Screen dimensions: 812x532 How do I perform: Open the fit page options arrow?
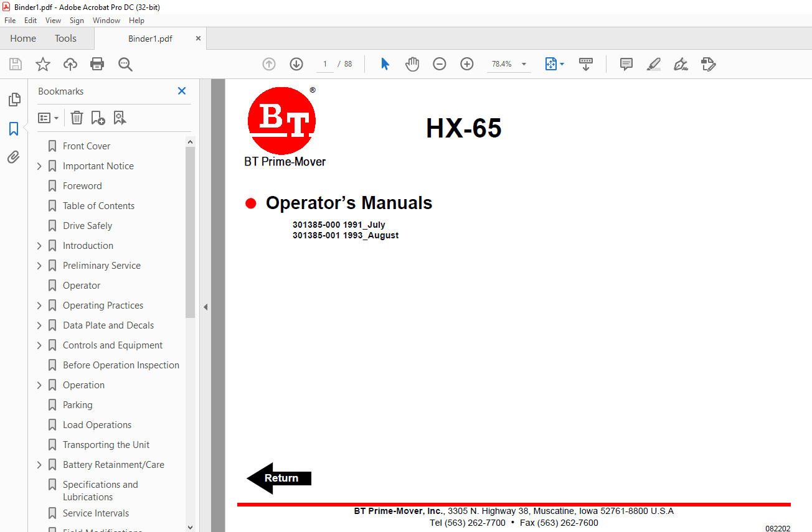pos(562,64)
